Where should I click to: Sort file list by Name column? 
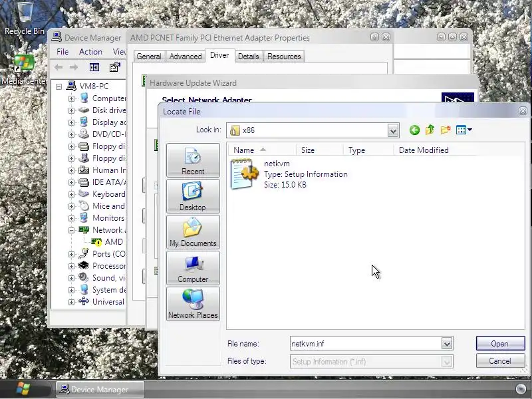tap(262, 150)
